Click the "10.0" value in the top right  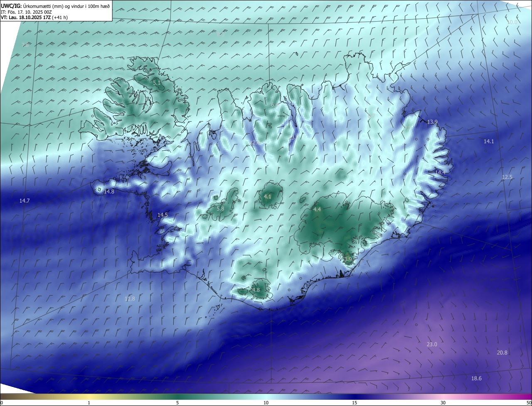click(x=512, y=22)
